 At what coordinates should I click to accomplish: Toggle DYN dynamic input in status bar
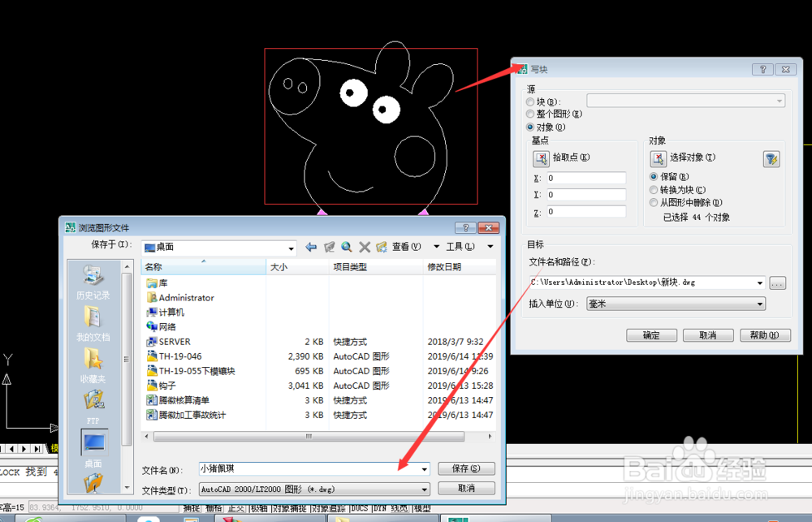coord(380,508)
